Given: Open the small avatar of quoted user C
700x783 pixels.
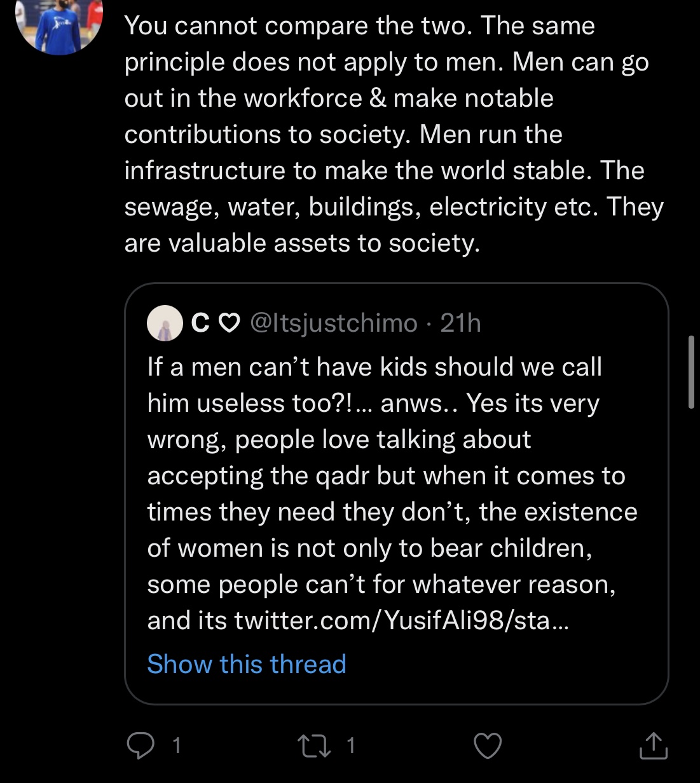Looking at the screenshot, I should (165, 323).
